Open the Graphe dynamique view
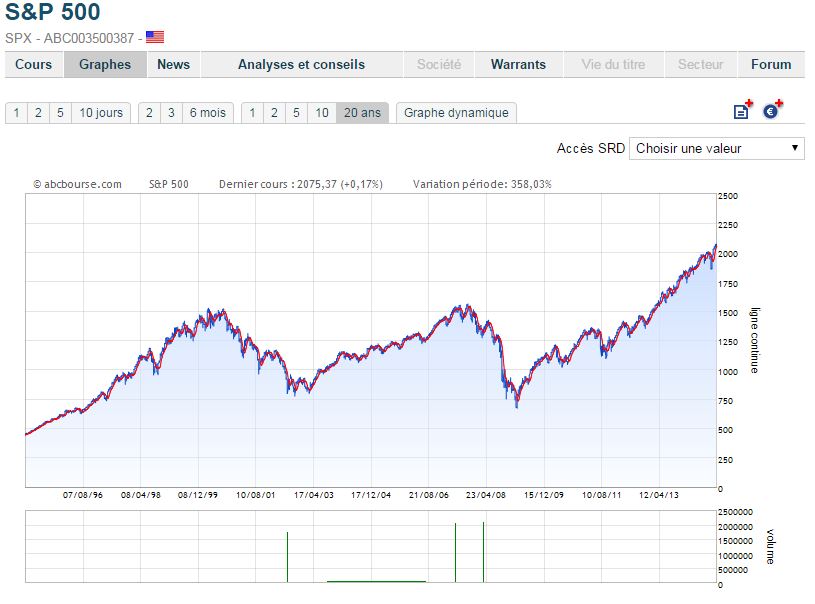 coord(456,113)
